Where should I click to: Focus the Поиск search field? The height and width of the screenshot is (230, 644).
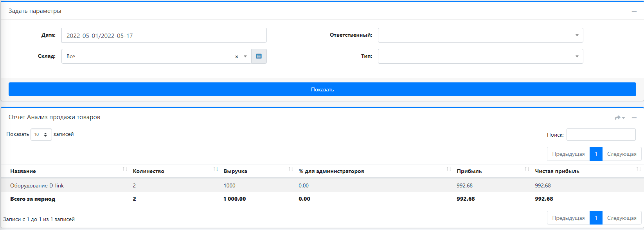(x=601, y=134)
